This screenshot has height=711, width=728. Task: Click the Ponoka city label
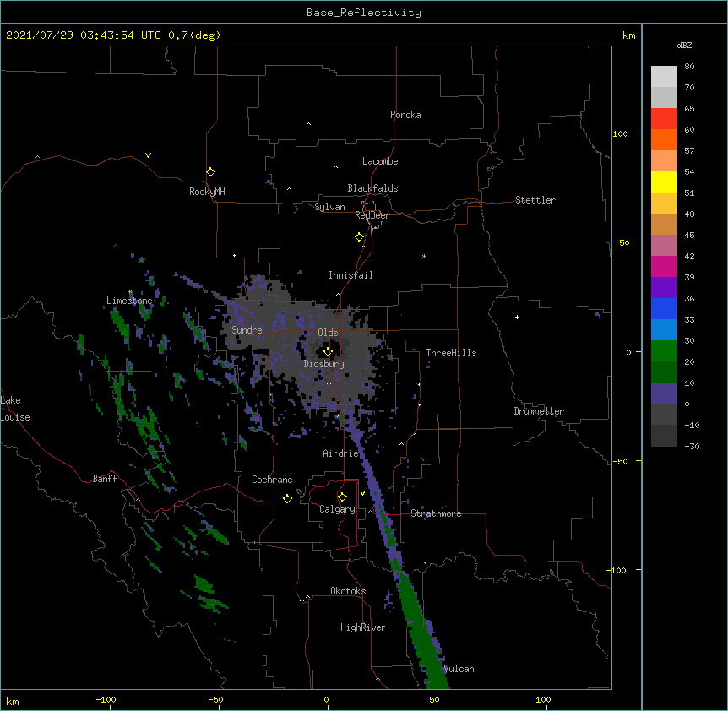pos(405,115)
